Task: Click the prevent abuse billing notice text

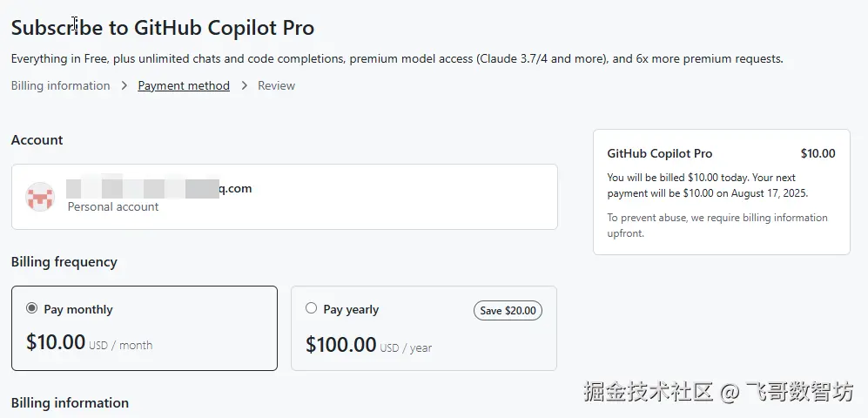Action: click(x=717, y=226)
